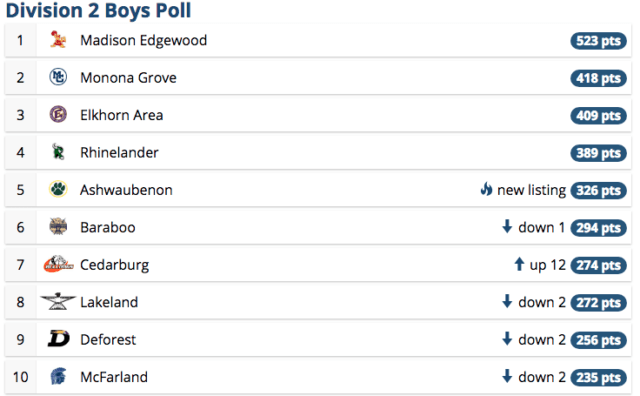Screen dimensions: 640x396
Task: Click the Rhinelander team logo
Action: click(x=58, y=152)
